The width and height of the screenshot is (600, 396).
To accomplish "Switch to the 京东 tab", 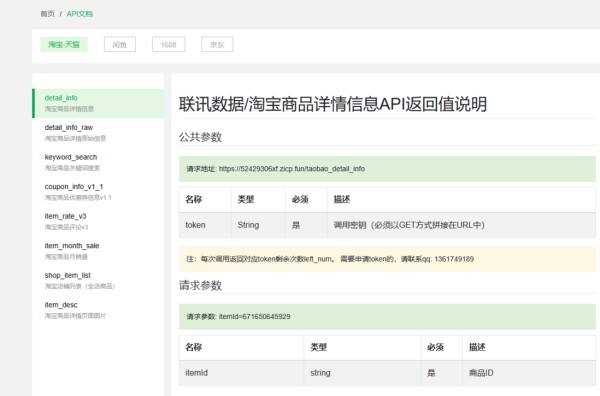I will pos(217,44).
